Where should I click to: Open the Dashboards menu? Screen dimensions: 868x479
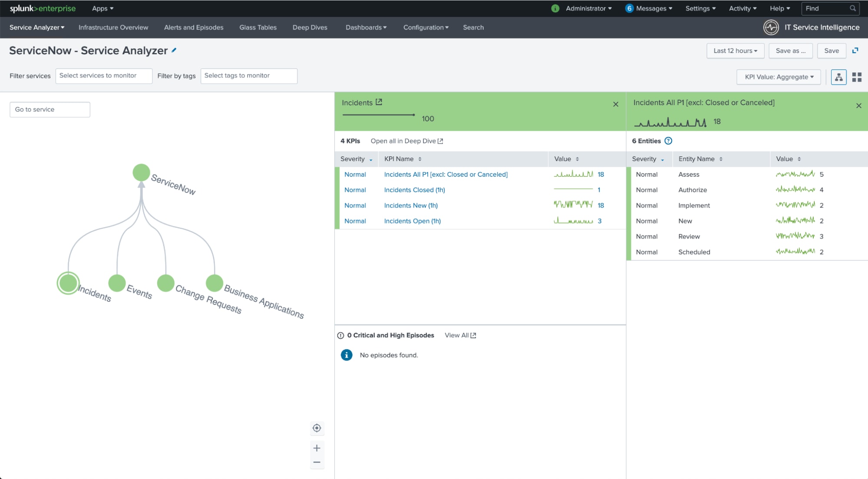(366, 27)
